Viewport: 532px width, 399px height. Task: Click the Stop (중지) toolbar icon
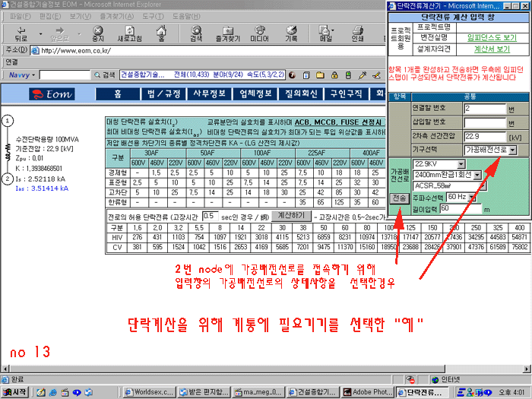(98, 33)
